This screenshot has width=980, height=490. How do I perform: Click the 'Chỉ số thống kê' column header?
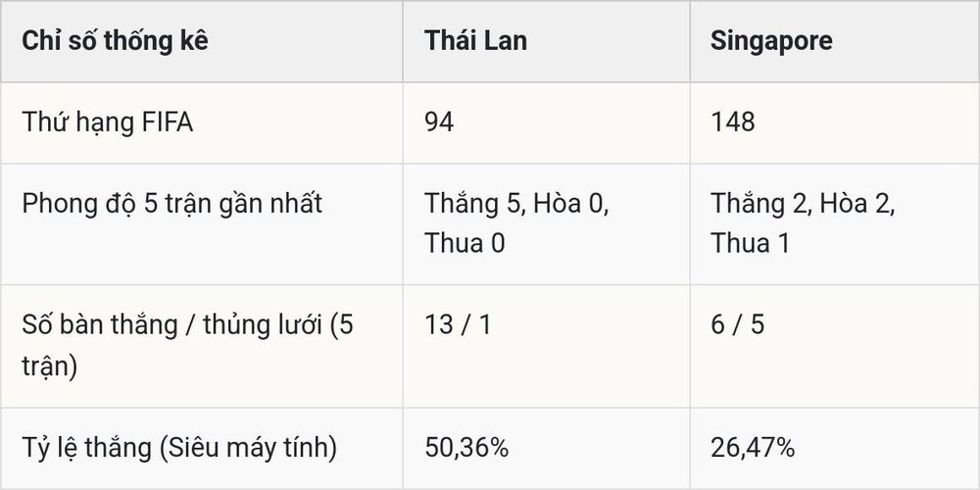point(115,41)
